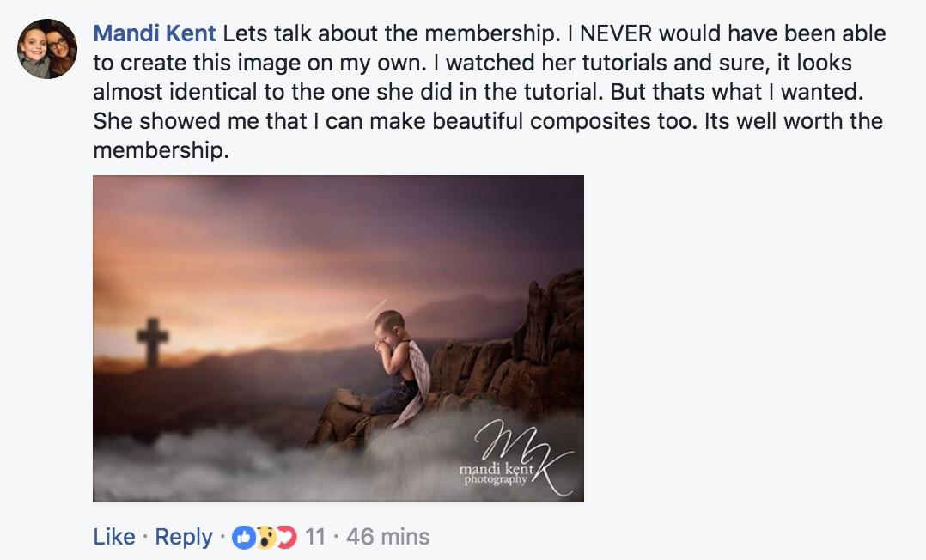
Task: View the reaction count of 11
Action: point(315,537)
